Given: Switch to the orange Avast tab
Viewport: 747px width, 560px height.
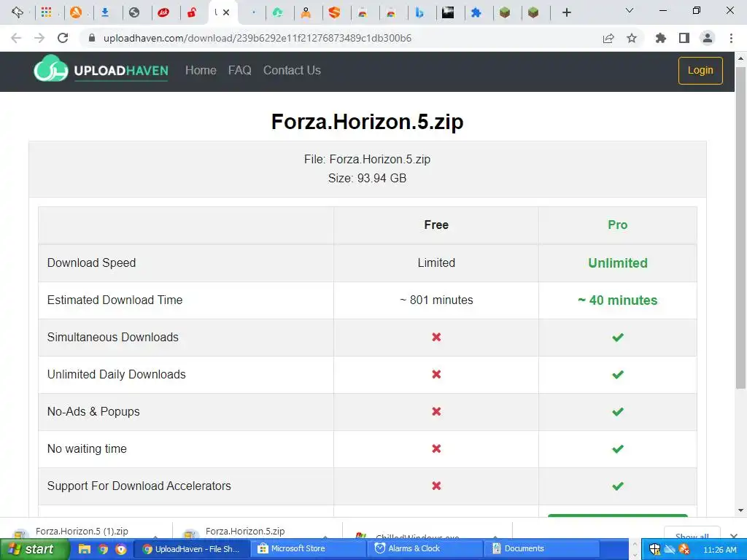Looking at the screenshot, I should 76,12.
